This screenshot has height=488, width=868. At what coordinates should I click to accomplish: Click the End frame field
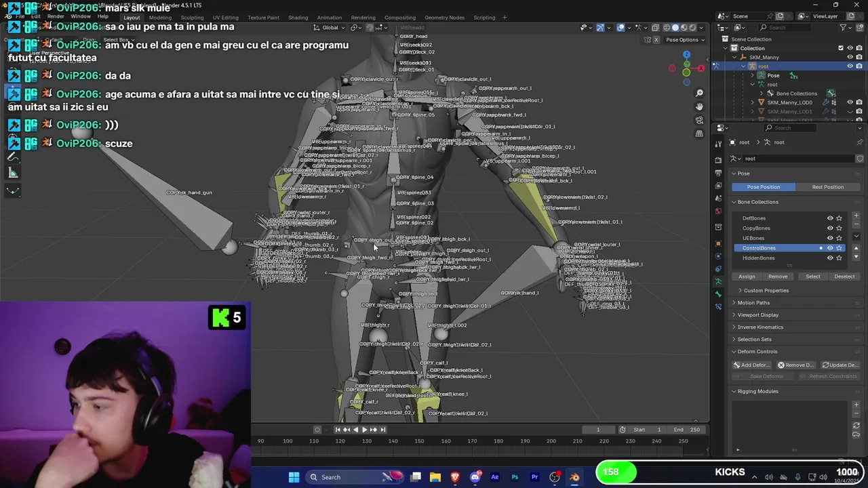(687, 430)
